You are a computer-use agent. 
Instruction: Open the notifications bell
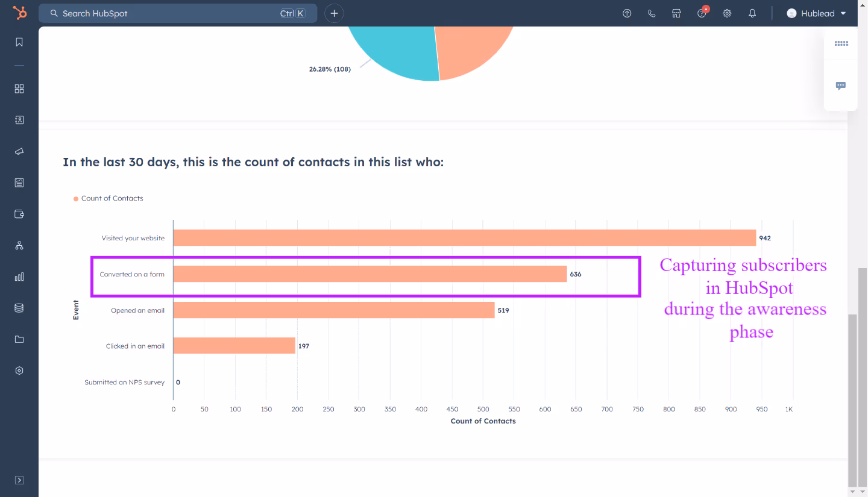coord(752,13)
